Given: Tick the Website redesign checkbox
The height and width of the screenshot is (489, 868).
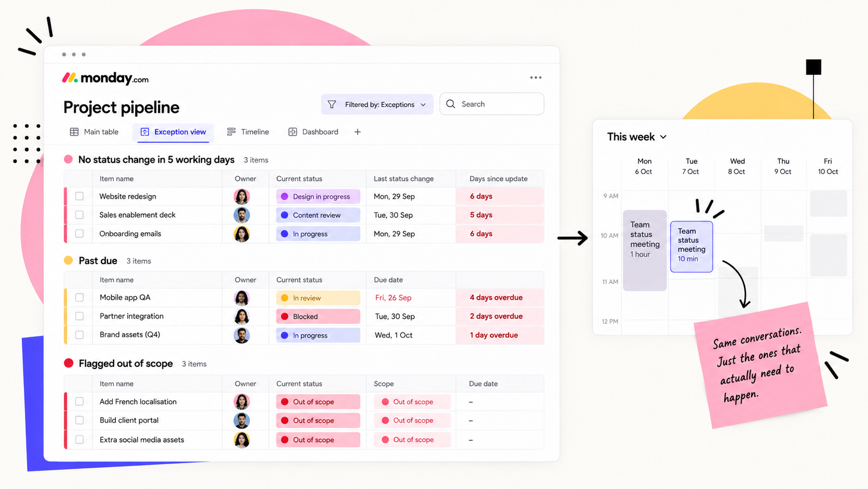Looking at the screenshot, I should point(79,196).
